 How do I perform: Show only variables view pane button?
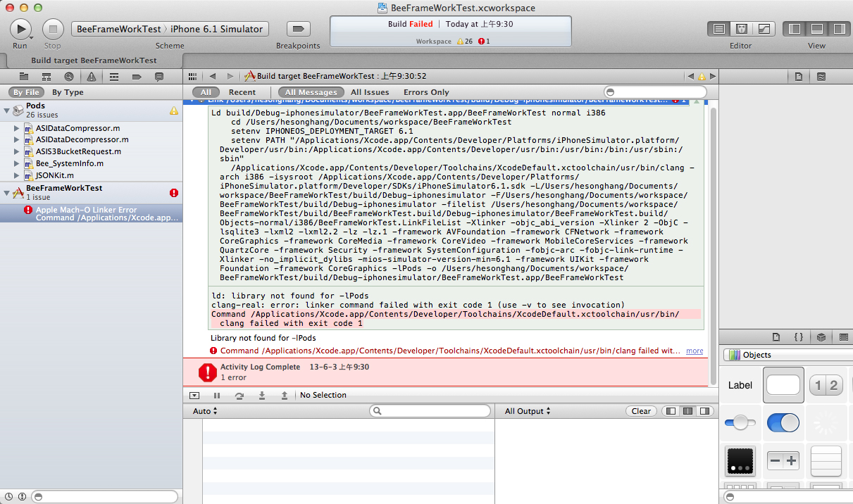point(671,411)
